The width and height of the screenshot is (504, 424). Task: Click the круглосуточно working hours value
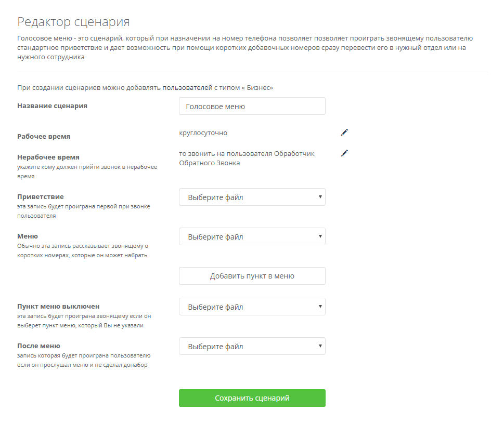203,133
